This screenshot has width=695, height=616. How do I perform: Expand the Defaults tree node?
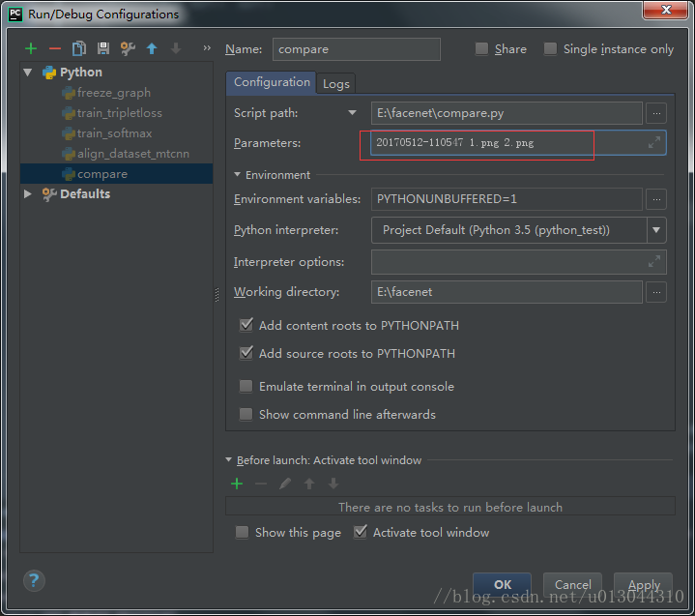click(x=27, y=193)
